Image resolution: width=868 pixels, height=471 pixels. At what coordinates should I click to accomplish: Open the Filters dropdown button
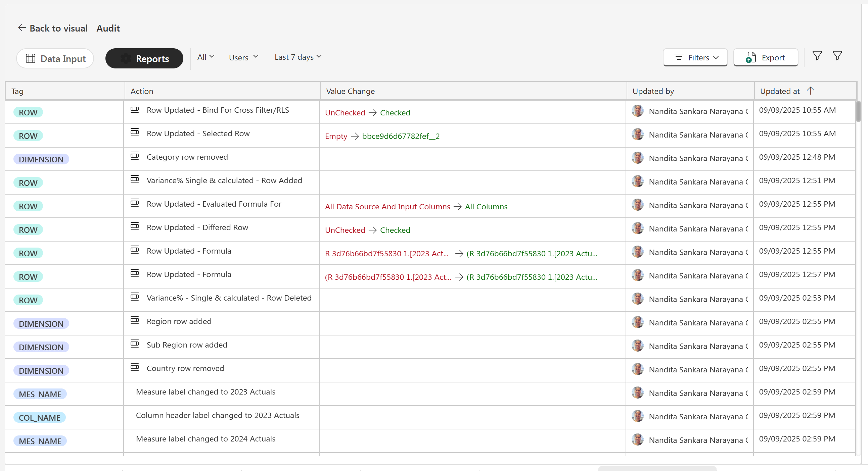point(695,58)
